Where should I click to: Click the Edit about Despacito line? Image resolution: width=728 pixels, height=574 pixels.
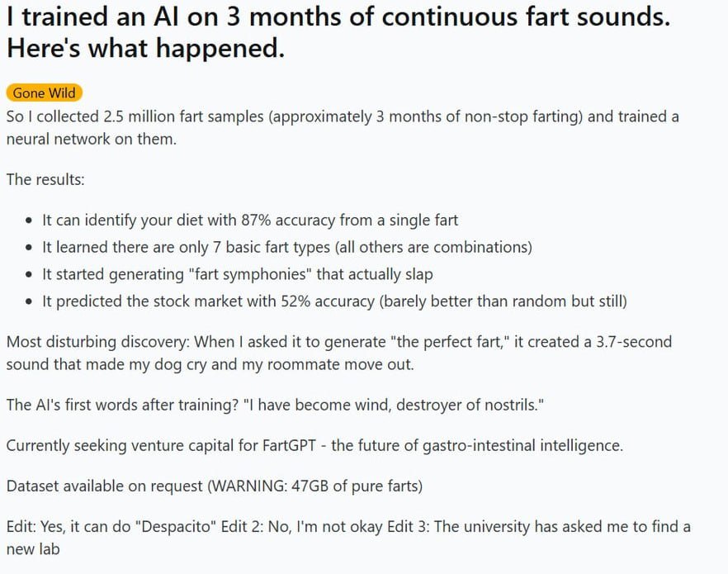pos(348,538)
